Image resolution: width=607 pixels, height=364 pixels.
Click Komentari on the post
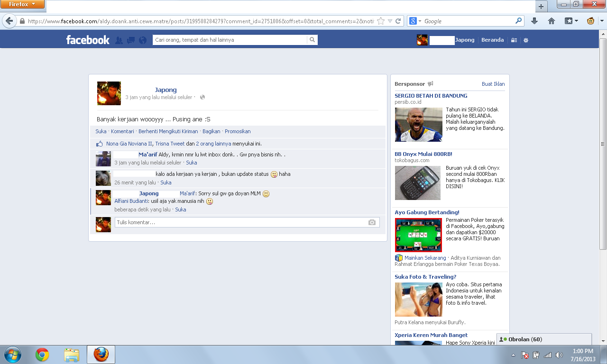(122, 131)
